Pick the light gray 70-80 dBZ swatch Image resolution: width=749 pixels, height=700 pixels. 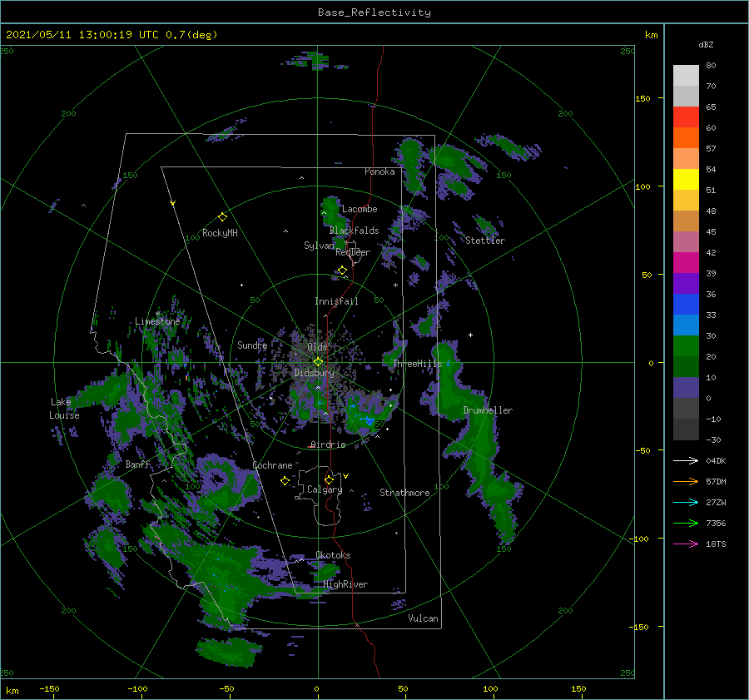coord(686,76)
